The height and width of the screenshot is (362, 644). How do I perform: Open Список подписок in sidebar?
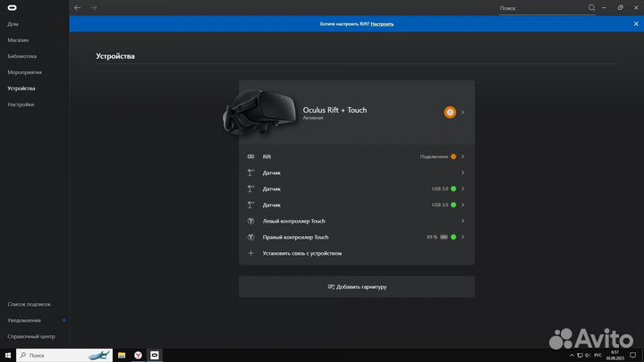(30, 304)
